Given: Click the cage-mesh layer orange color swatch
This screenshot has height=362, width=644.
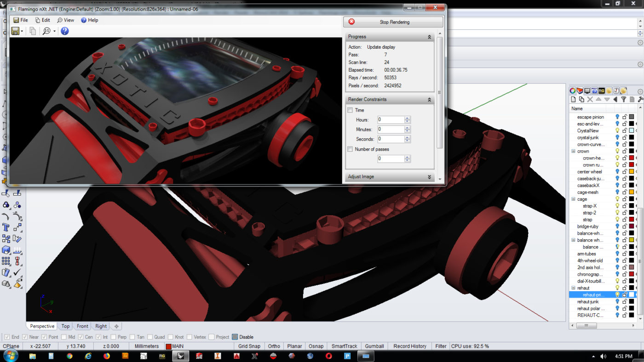Looking at the screenshot, I should [x=632, y=192].
